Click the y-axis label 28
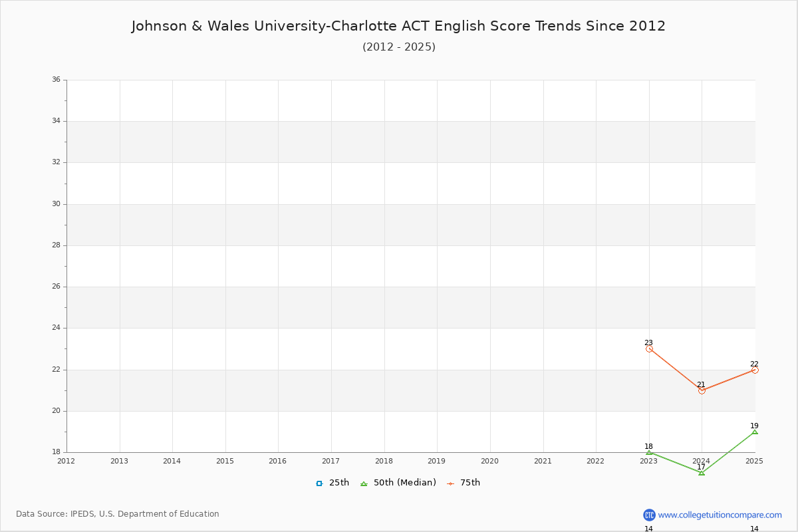This screenshot has width=798, height=532. 56,245
